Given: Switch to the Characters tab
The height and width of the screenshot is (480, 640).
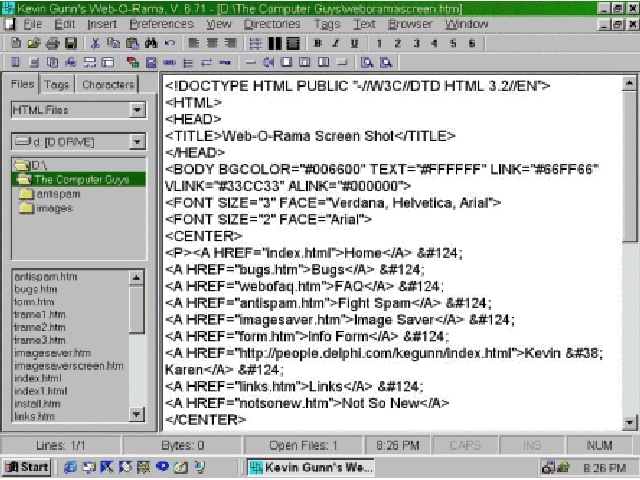Looking at the screenshot, I should point(108,85).
